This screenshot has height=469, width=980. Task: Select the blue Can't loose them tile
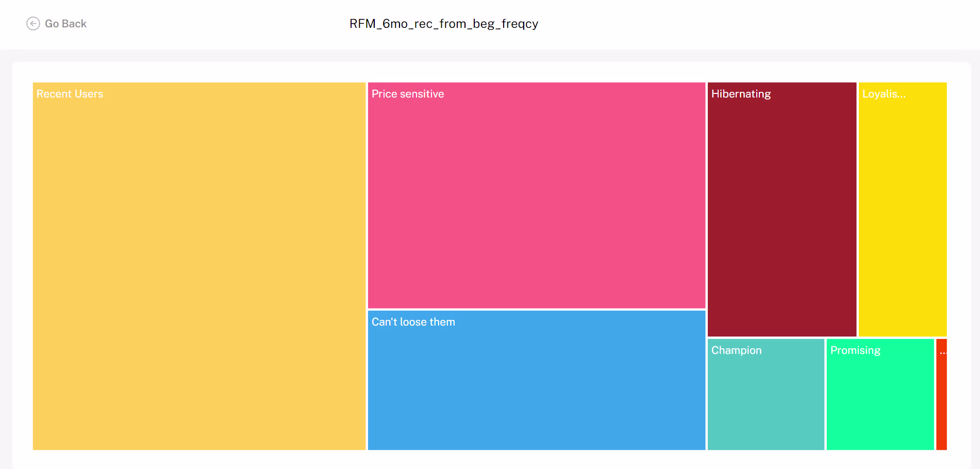pos(536,387)
